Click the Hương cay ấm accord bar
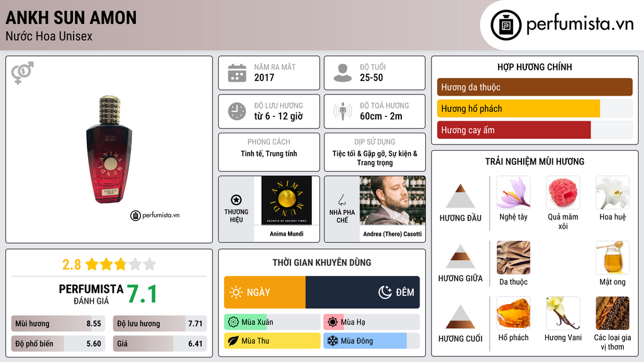 click(x=535, y=130)
